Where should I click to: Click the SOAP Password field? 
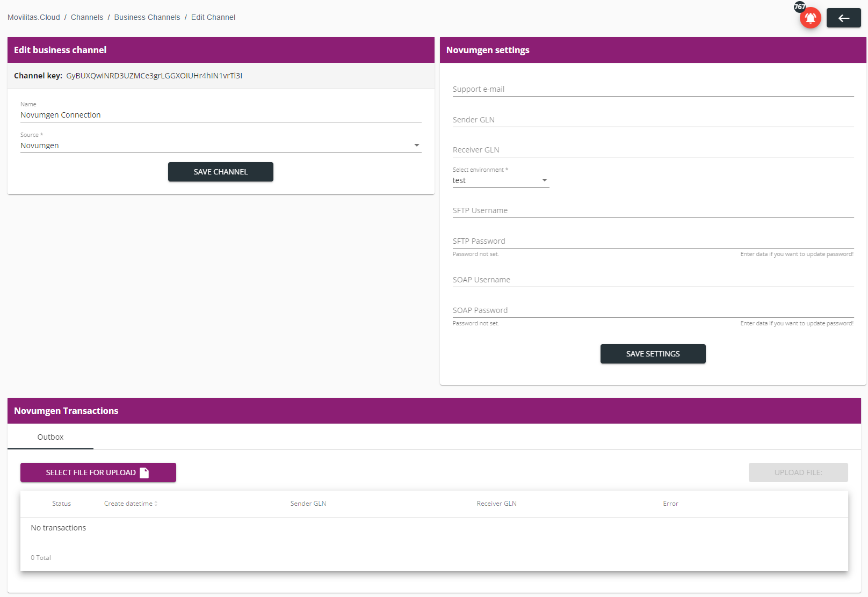[x=653, y=310]
